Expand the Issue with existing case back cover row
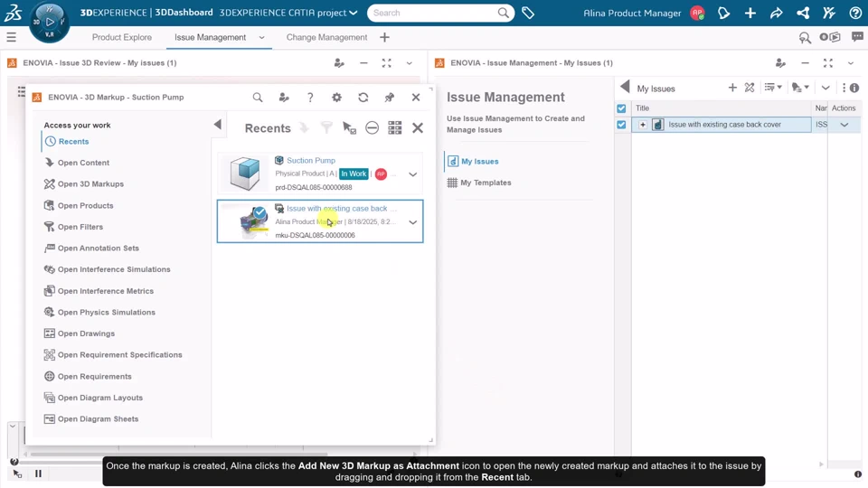This screenshot has height=488, width=868. point(643,125)
